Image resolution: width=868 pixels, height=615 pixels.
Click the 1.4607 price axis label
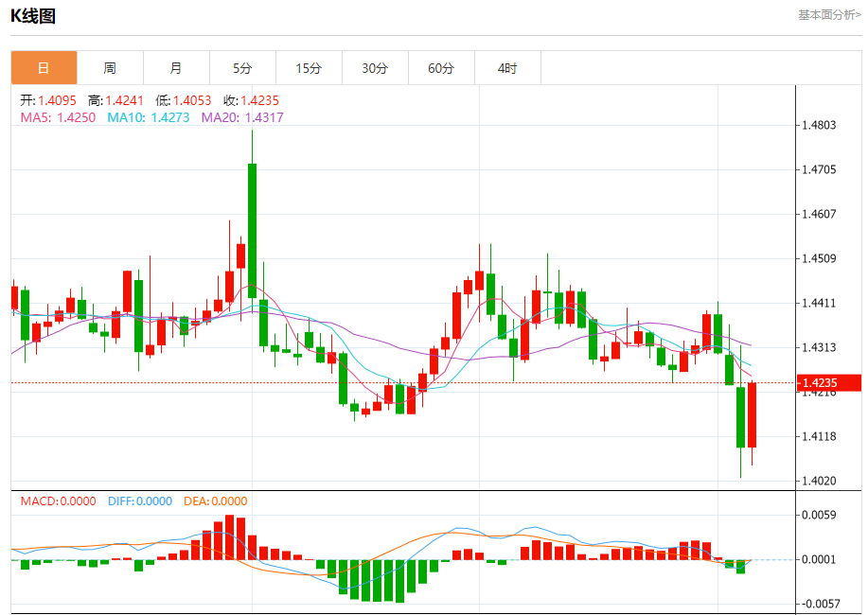pyautogui.click(x=820, y=214)
